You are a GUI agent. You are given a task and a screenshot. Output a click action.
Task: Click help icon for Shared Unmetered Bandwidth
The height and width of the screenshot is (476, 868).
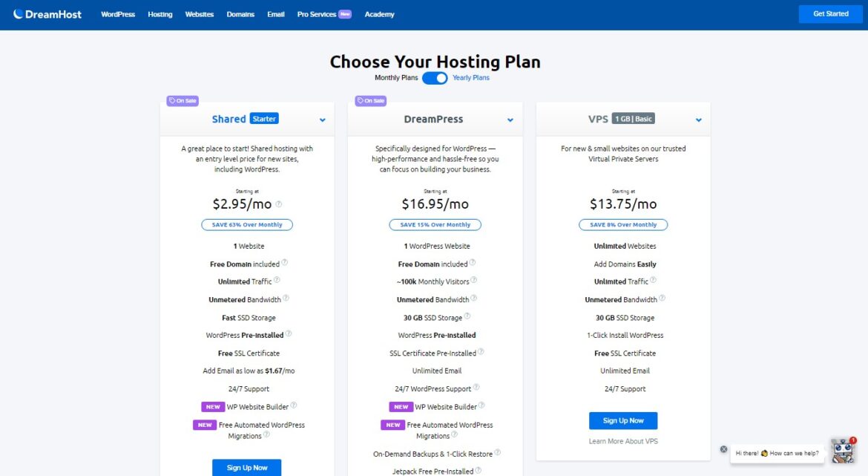286,298
